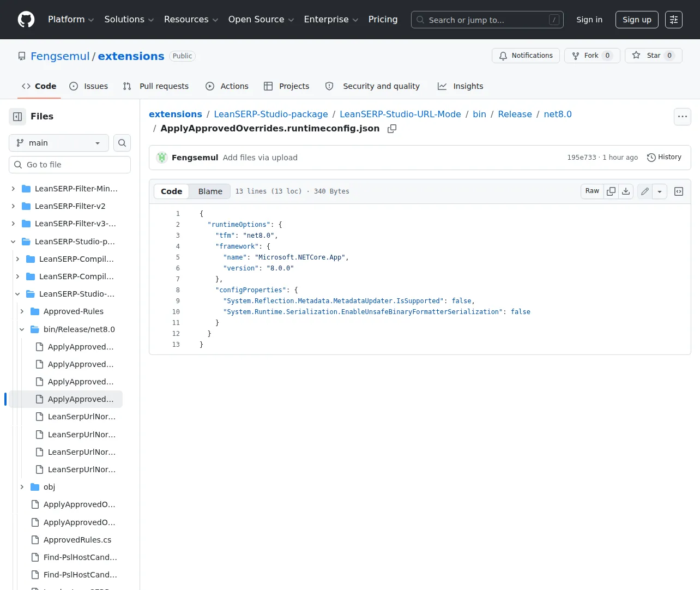Click the Sign in link

(589, 20)
